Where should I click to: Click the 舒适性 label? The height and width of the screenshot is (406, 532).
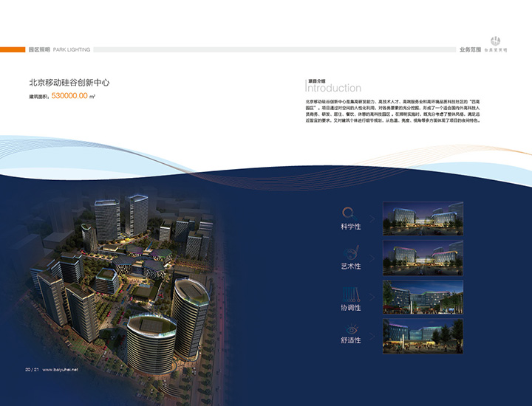(350, 340)
